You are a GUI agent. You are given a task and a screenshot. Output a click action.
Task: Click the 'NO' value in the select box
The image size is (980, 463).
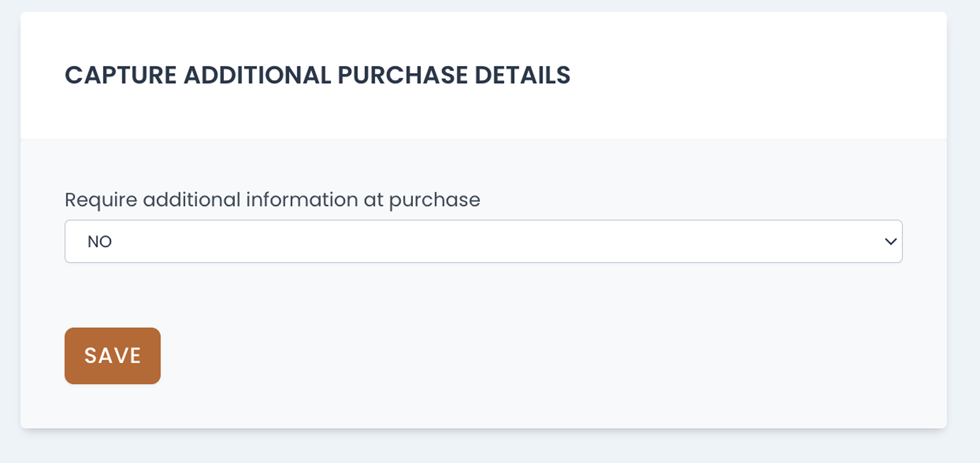click(100, 242)
